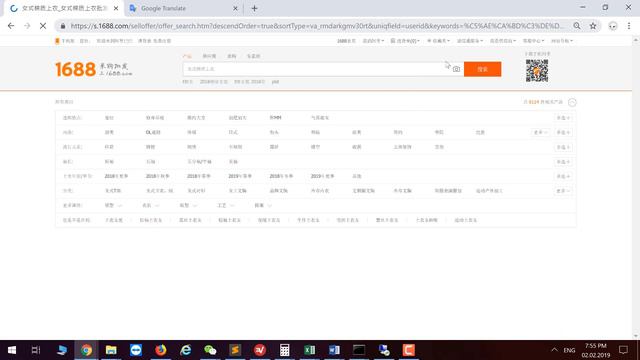Click the camera image-search icon
This screenshot has width=640, height=360.
tap(456, 69)
